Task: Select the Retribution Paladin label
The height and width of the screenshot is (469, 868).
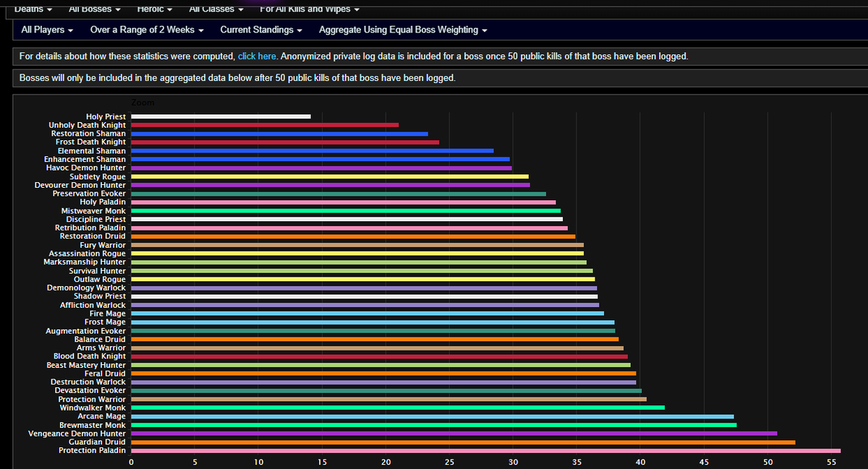Action: (90, 228)
